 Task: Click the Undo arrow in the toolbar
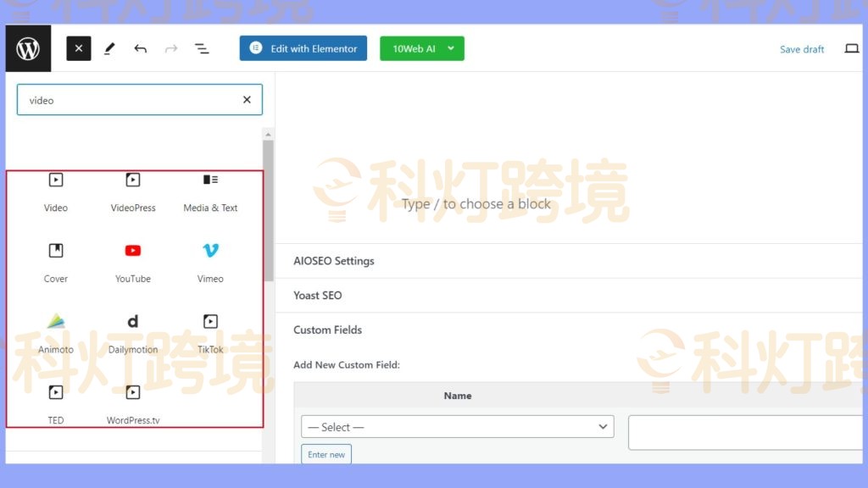(141, 48)
